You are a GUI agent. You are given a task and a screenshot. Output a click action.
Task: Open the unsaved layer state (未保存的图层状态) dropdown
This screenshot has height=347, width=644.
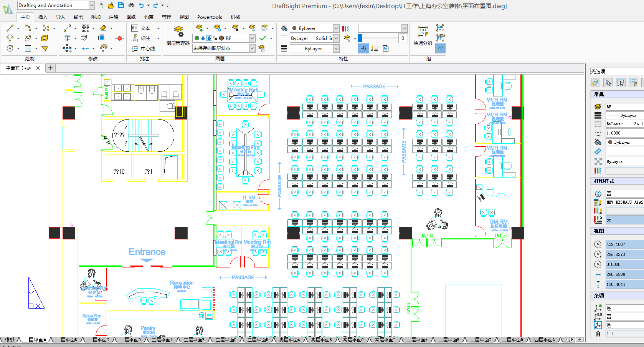(252, 48)
